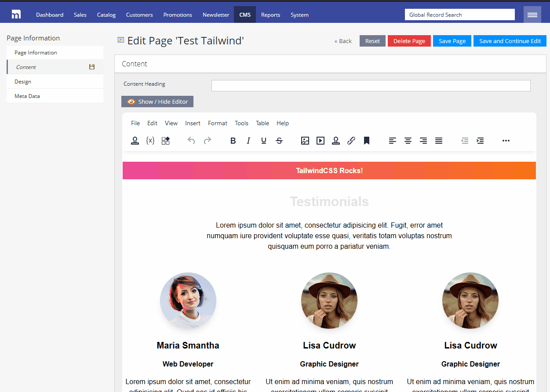Screen dimensions: 550x392
Task: Open the Sales navigation menu
Action: [x=80, y=15]
